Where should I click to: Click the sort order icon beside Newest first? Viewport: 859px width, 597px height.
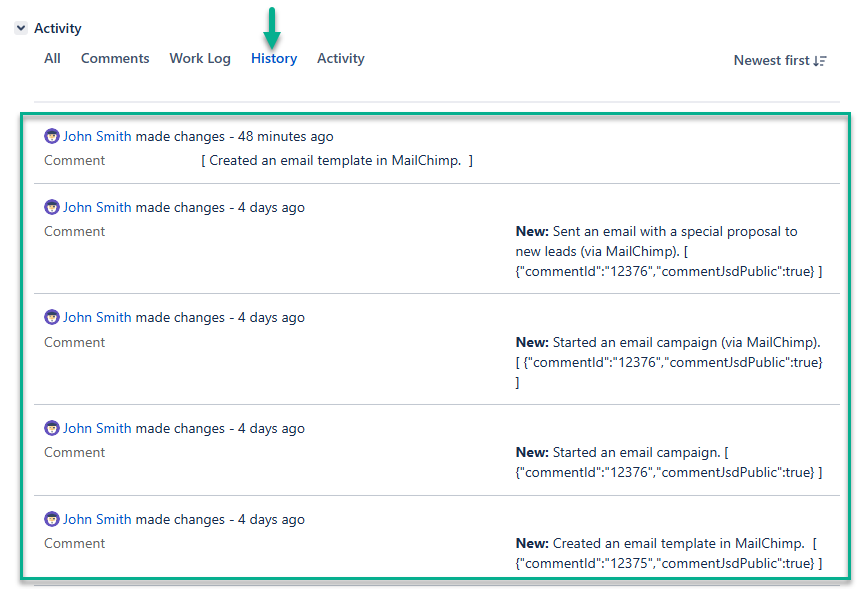coord(822,60)
